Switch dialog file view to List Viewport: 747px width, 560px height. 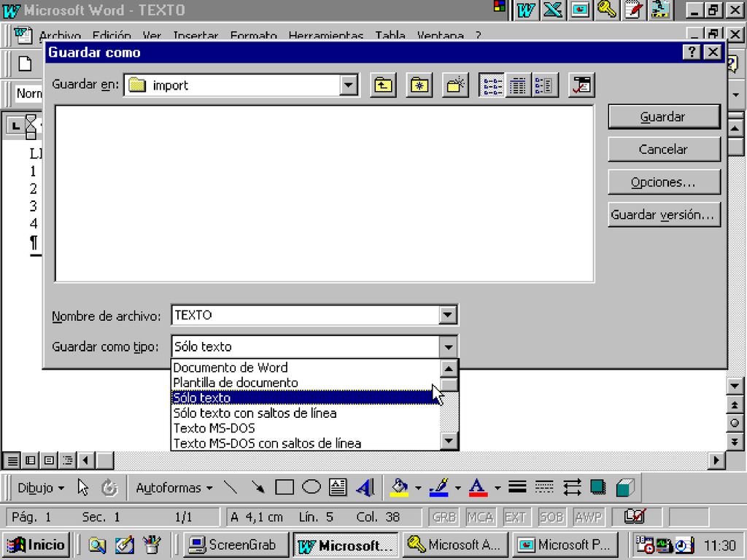click(x=492, y=85)
